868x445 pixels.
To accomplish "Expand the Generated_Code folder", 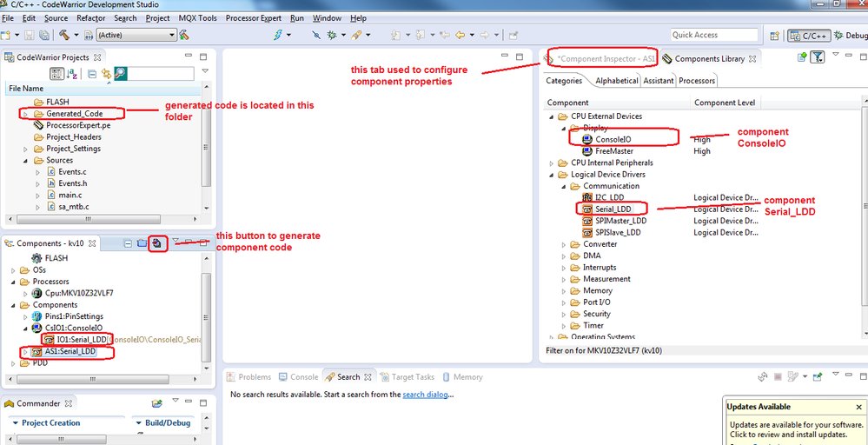I will (25, 114).
